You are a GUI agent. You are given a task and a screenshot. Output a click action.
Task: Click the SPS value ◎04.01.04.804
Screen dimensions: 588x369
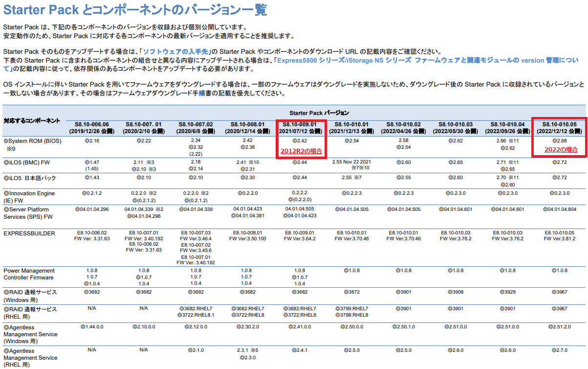(560, 209)
